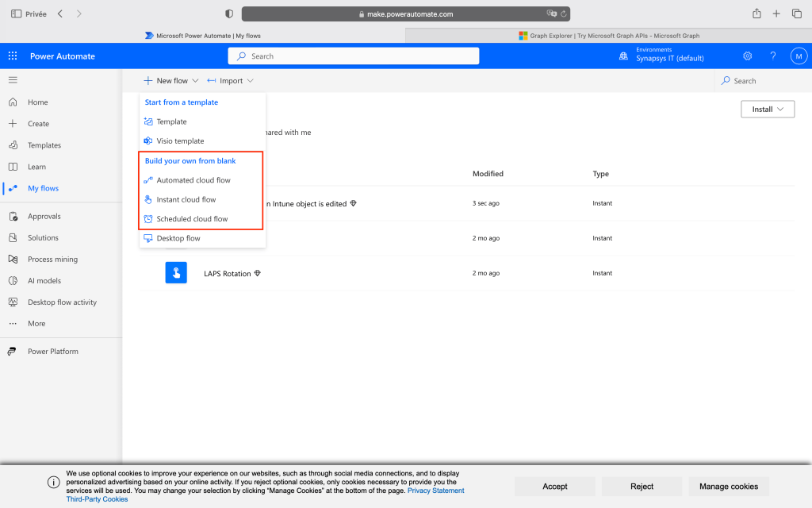
Task: Go to Process mining in sidebar
Action: pyautogui.click(x=52, y=260)
